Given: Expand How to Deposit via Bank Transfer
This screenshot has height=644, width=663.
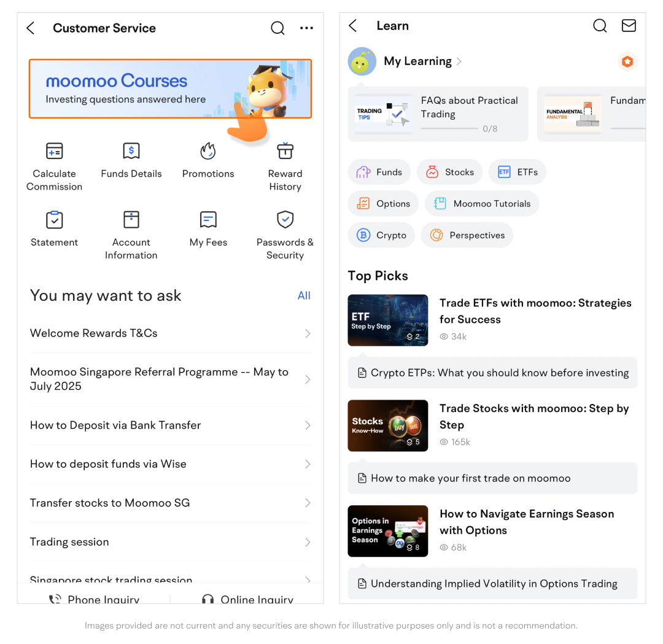Looking at the screenshot, I should [x=170, y=425].
